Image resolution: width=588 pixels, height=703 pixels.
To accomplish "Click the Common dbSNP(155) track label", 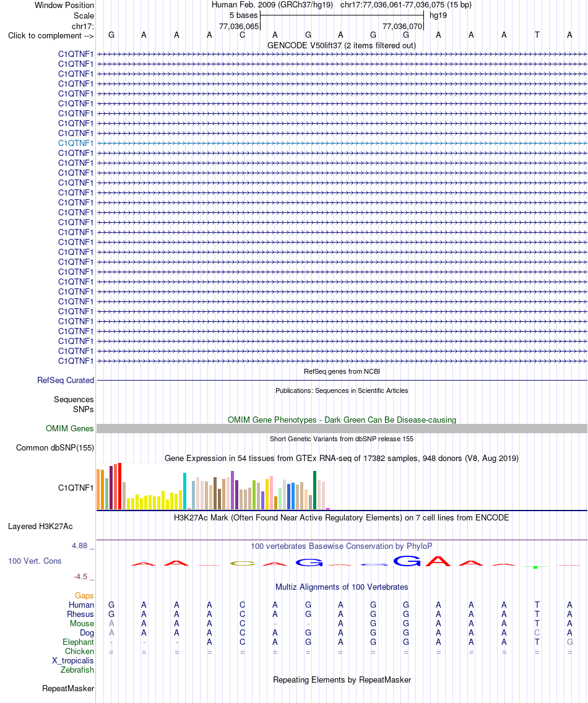I will [x=55, y=448].
